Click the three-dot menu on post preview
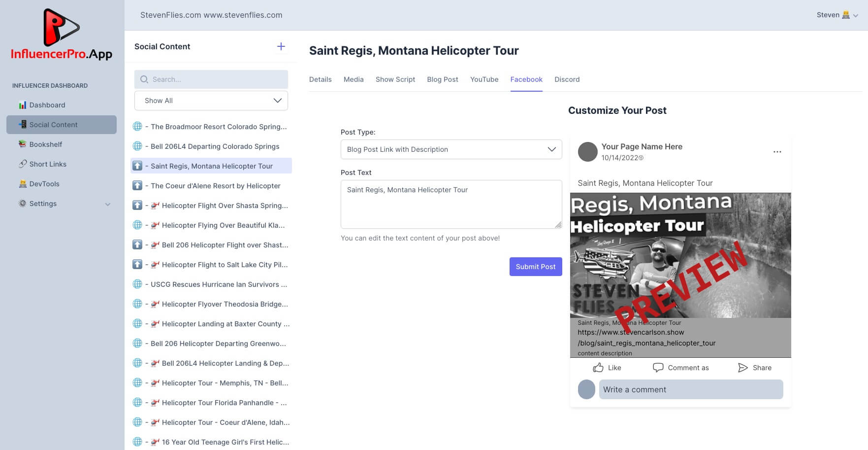Image resolution: width=868 pixels, height=450 pixels. tap(777, 152)
